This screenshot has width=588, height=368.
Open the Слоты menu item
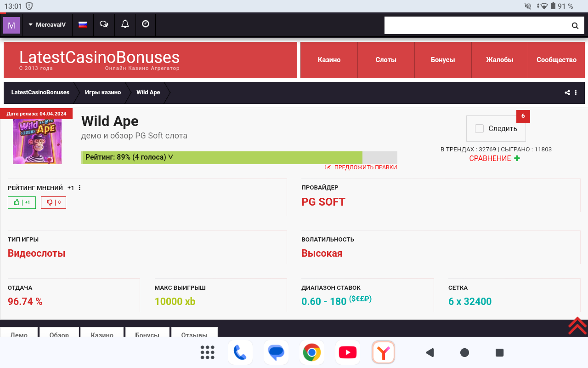click(386, 60)
